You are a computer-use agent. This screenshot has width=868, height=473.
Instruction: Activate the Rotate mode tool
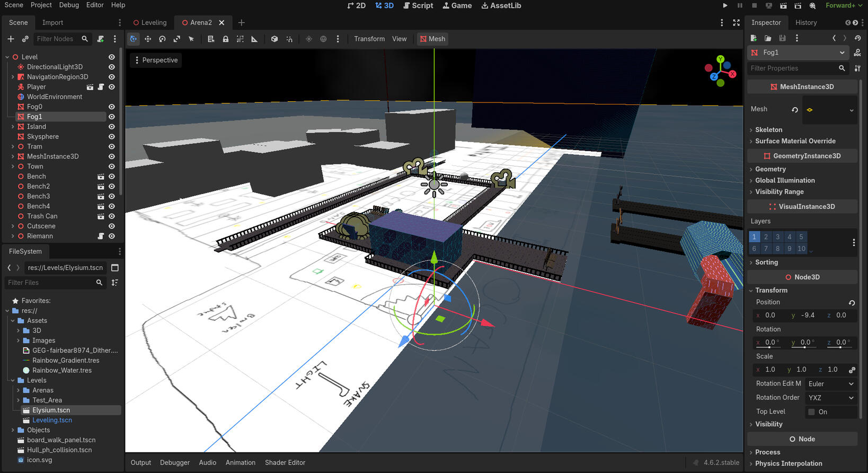(162, 39)
